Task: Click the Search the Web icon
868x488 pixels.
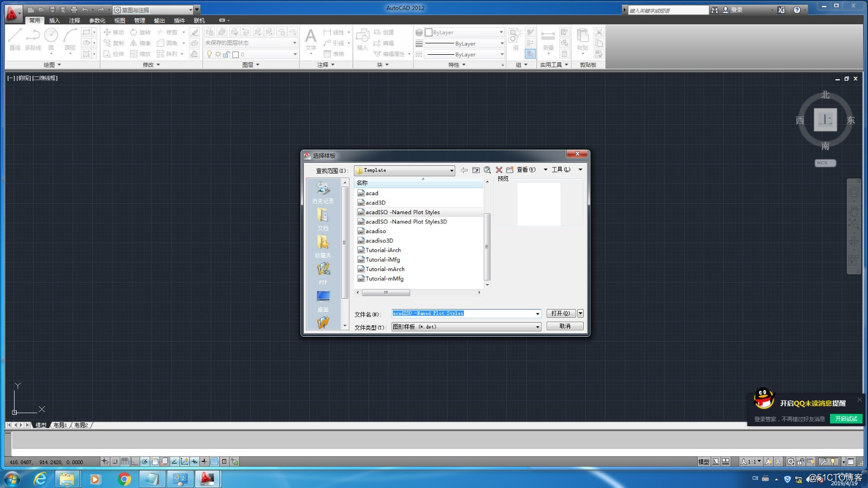Action: [x=487, y=170]
